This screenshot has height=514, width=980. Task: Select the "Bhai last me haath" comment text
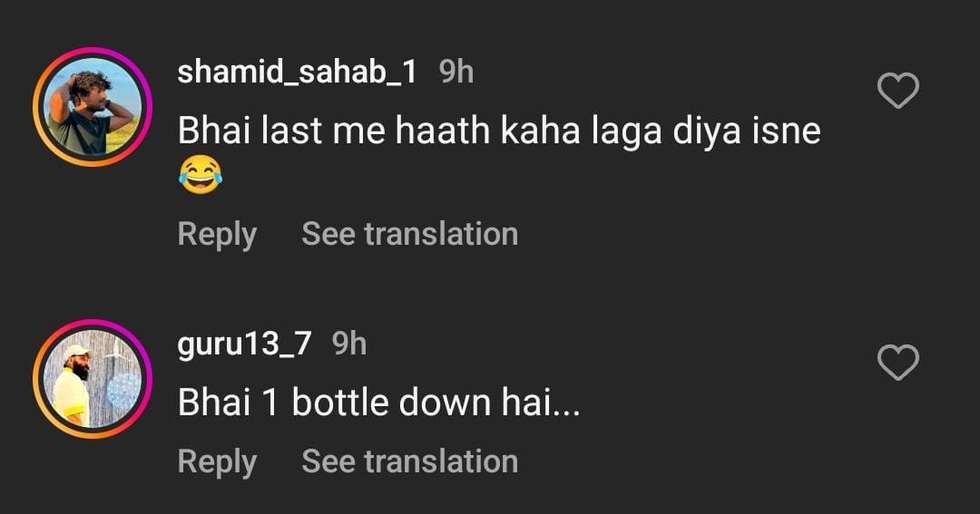[498, 132]
